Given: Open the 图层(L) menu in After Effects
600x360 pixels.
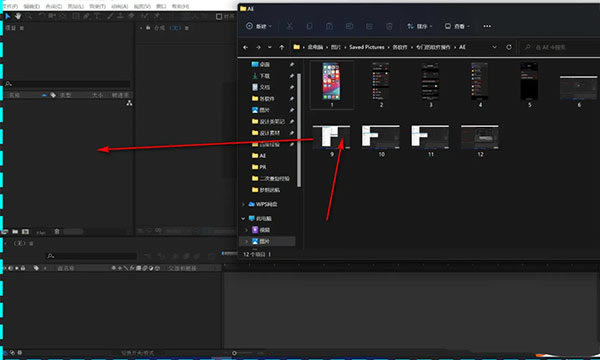Looking at the screenshot, I should (x=76, y=6).
